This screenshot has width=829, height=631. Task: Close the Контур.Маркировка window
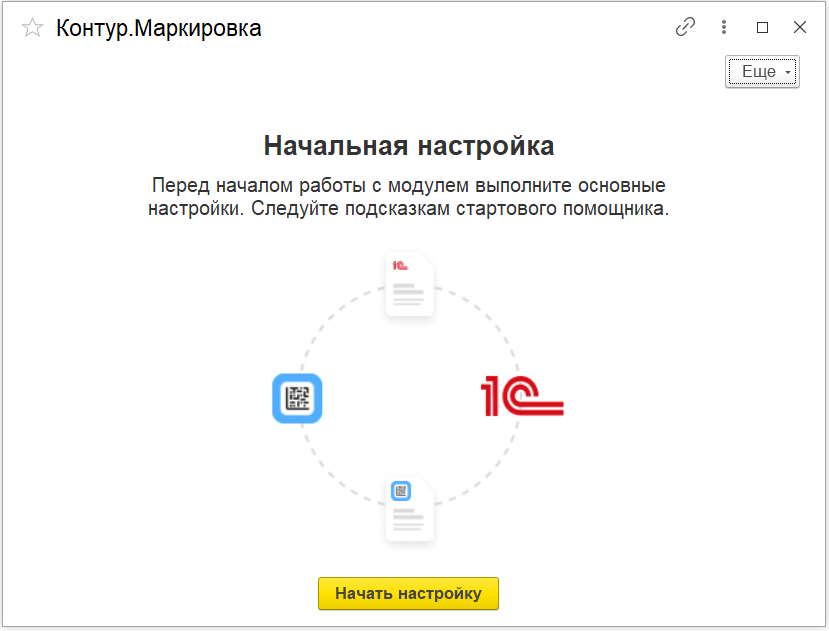[x=799, y=28]
